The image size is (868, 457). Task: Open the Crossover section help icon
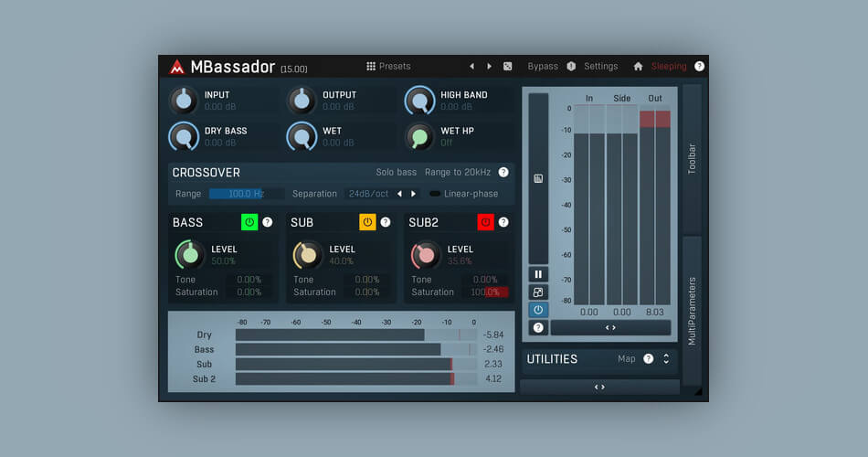[503, 172]
